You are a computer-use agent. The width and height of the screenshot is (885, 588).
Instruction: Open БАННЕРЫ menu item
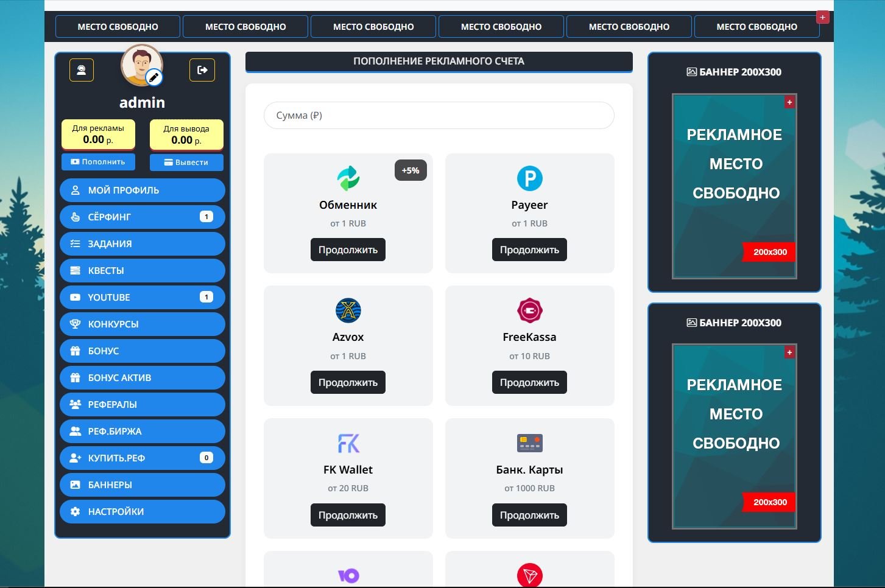tap(143, 485)
